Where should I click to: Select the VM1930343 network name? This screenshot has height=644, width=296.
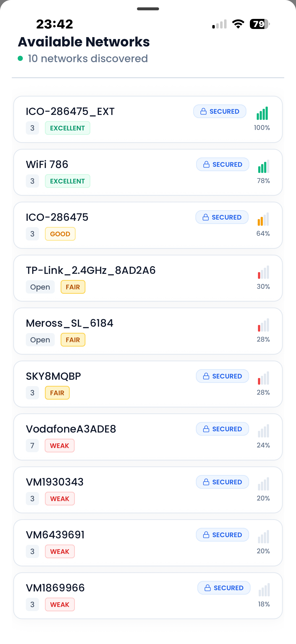55,482
